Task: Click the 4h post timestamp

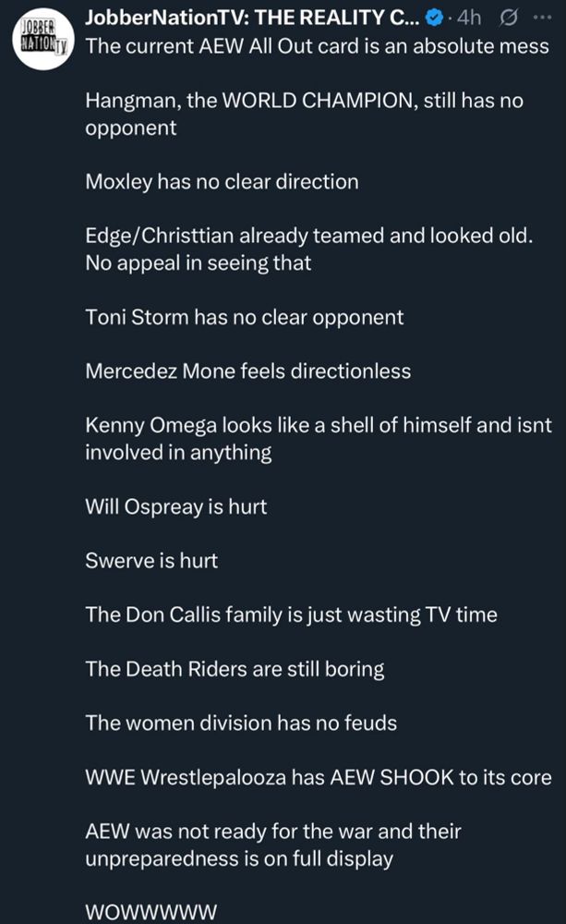Action: pyautogui.click(x=476, y=18)
